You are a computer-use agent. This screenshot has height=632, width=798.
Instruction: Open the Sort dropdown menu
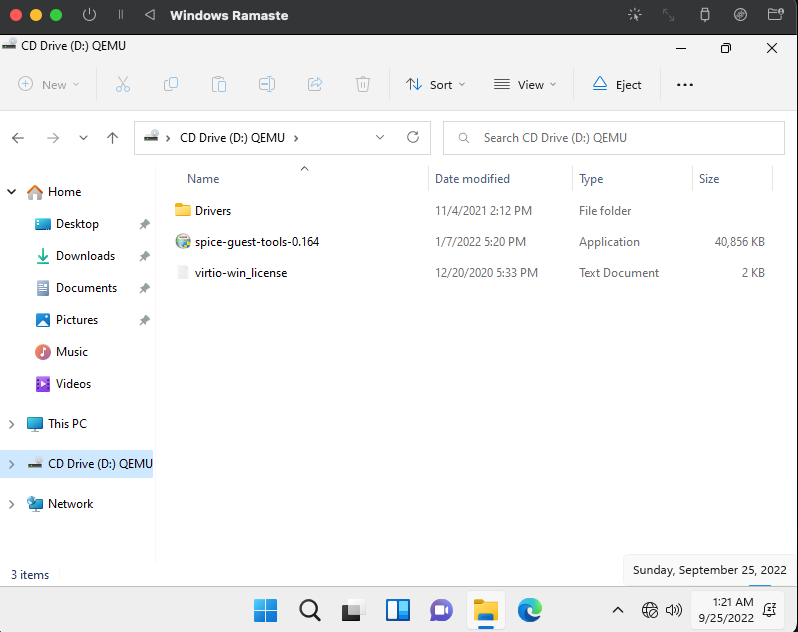[x=436, y=84]
